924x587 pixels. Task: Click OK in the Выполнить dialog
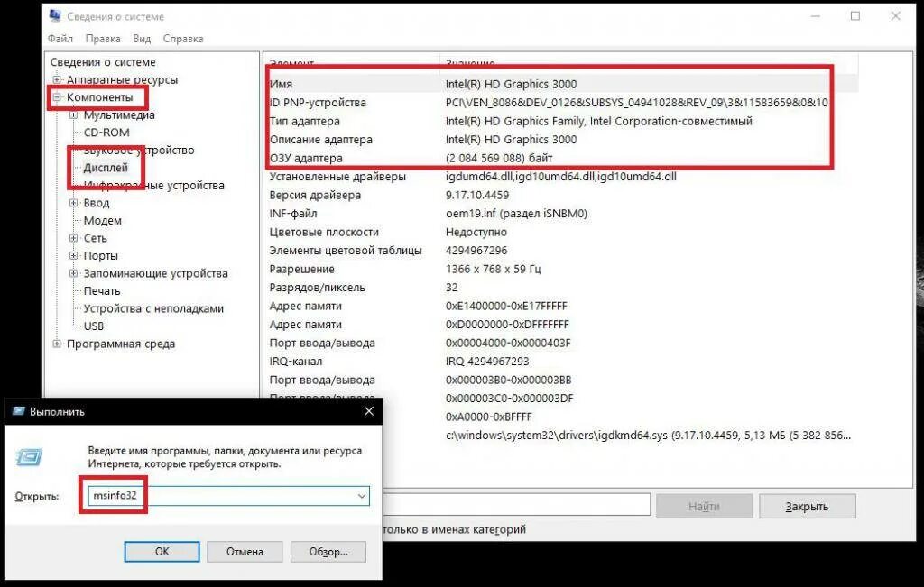(162, 552)
